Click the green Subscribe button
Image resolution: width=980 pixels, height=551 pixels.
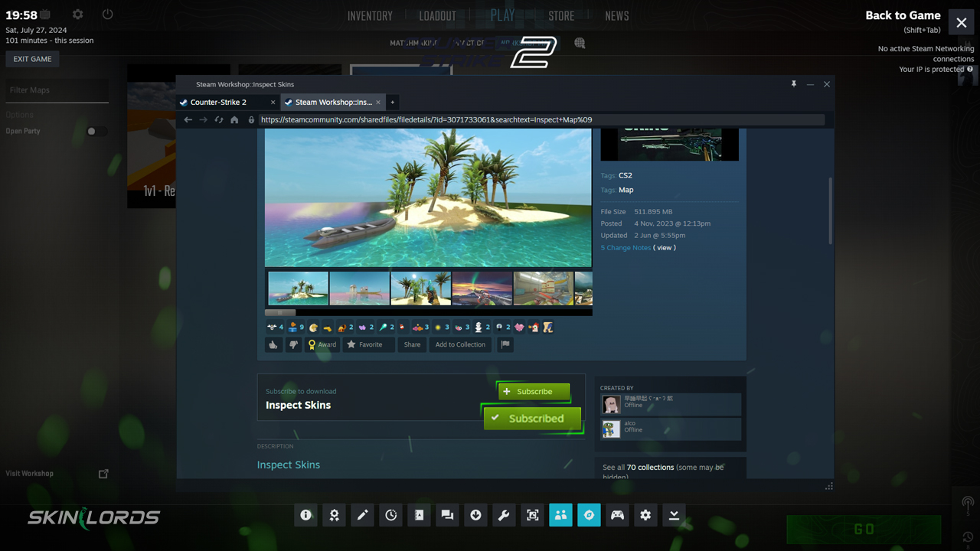pos(534,391)
